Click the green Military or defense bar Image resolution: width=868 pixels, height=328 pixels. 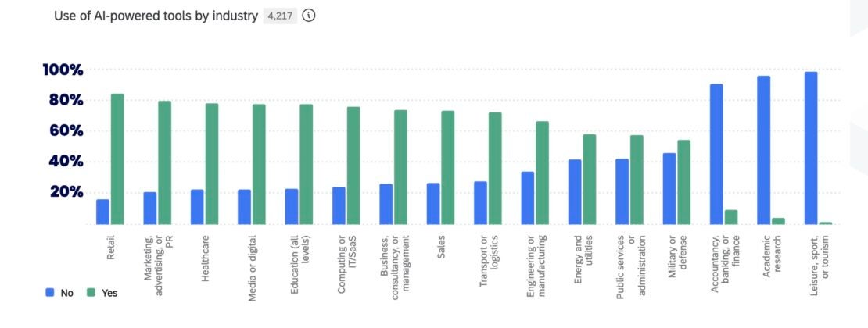coord(683,182)
